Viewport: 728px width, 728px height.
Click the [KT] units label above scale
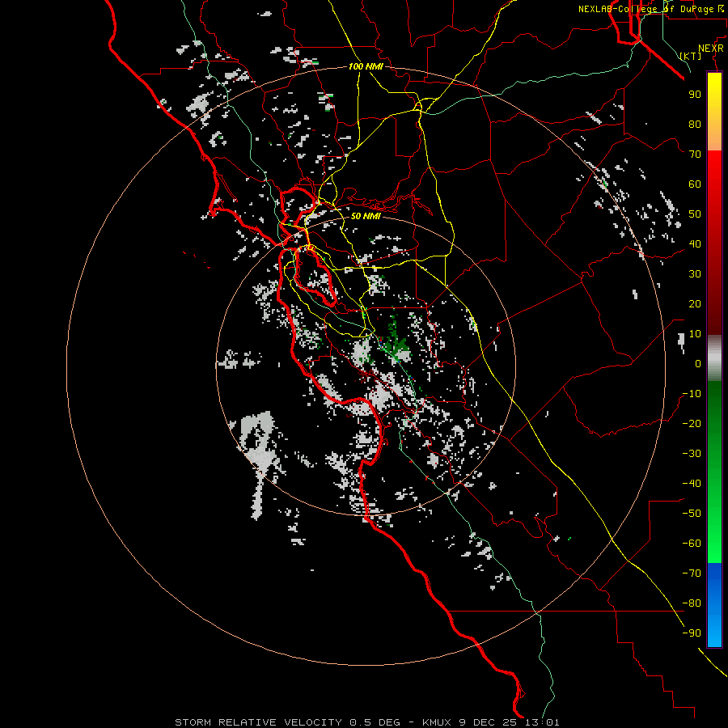coord(690,56)
